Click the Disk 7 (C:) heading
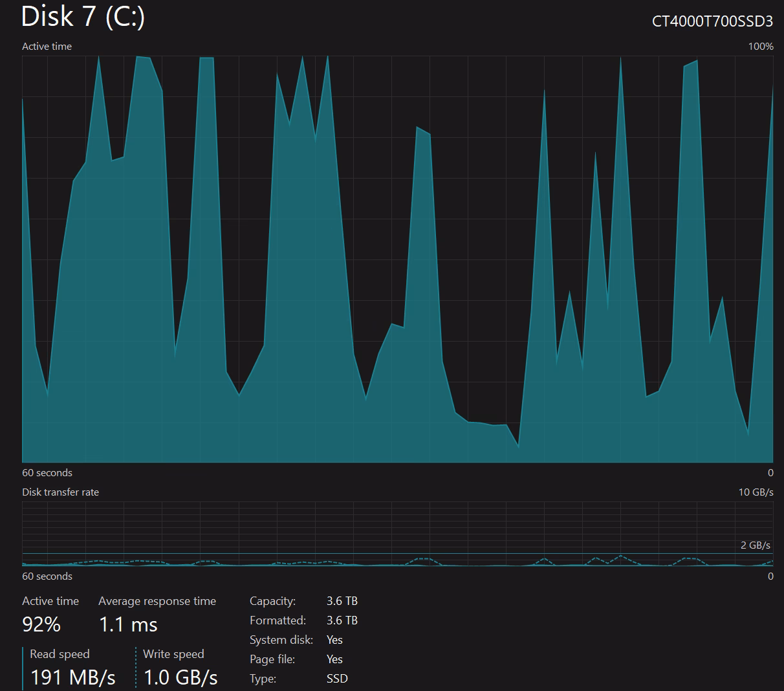 tap(83, 17)
